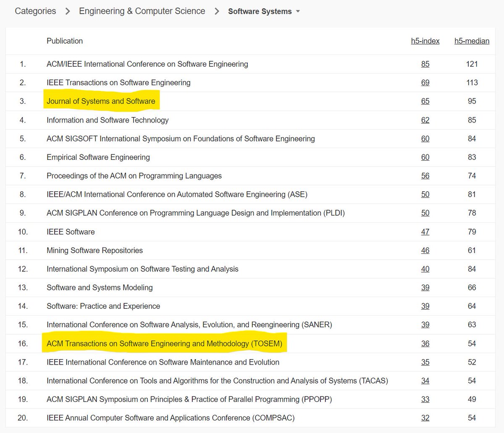Select the highlighted TOSEM publication title

(x=164, y=344)
